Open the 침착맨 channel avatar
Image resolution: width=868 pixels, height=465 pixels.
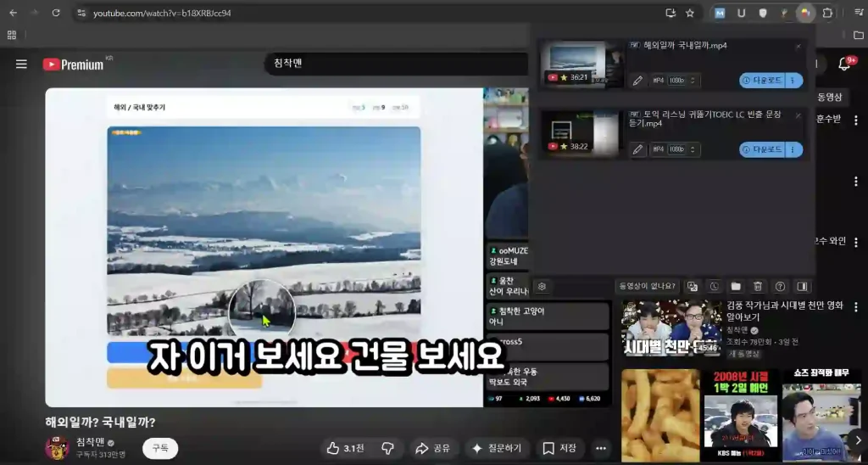click(x=57, y=448)
